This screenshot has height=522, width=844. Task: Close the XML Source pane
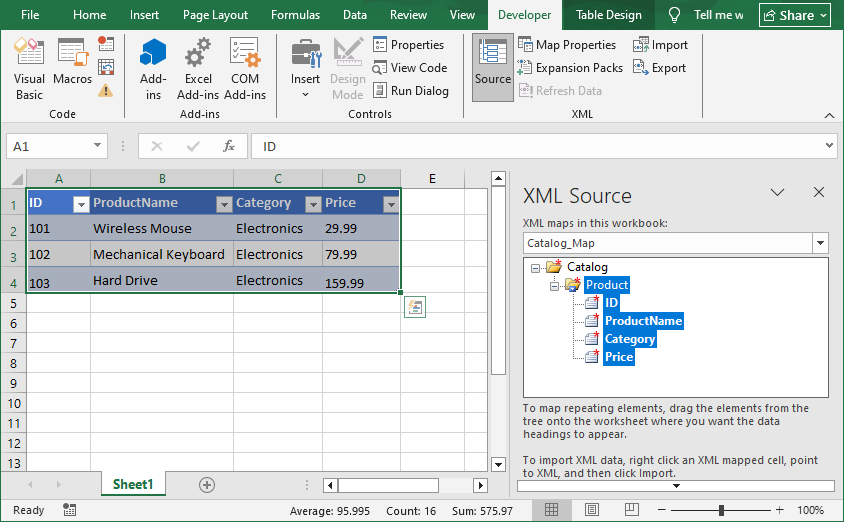coord(819,192)
